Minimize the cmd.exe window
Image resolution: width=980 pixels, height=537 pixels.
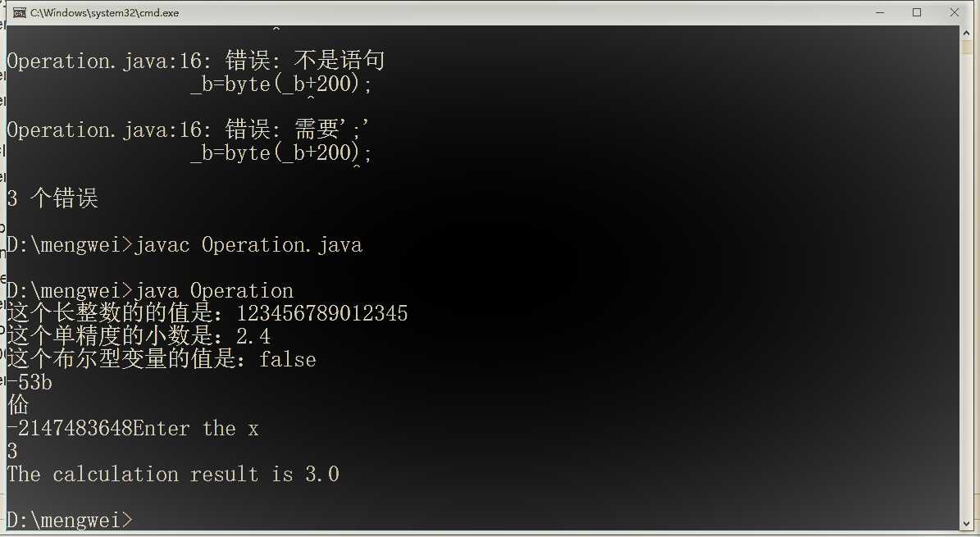pyautogui.click(x=879, y=12)
